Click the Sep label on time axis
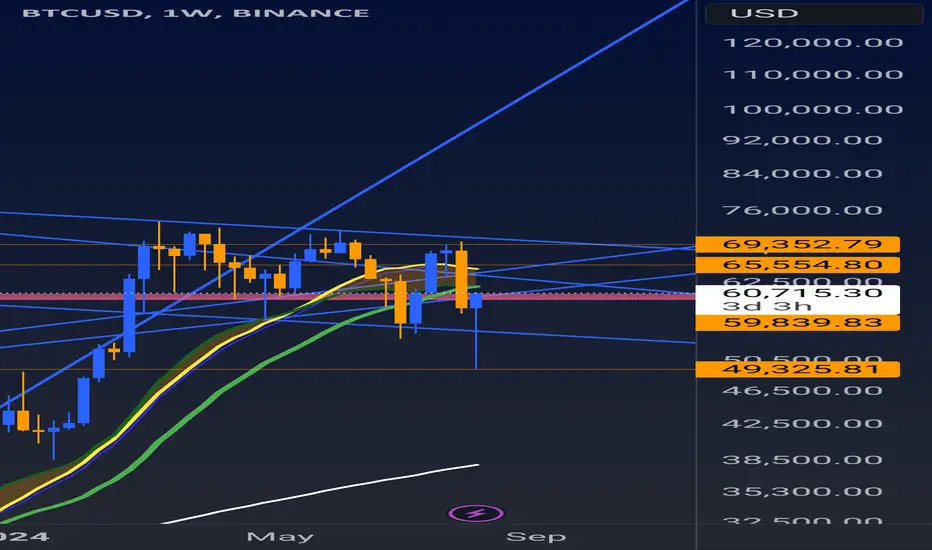This screenshot has width=932, height=550. 536,537
